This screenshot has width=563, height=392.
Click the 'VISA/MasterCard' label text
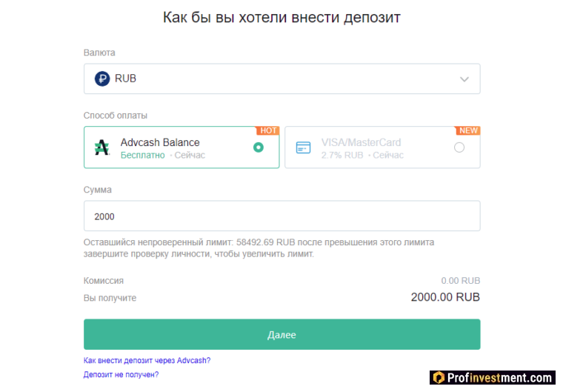(361, 142)
